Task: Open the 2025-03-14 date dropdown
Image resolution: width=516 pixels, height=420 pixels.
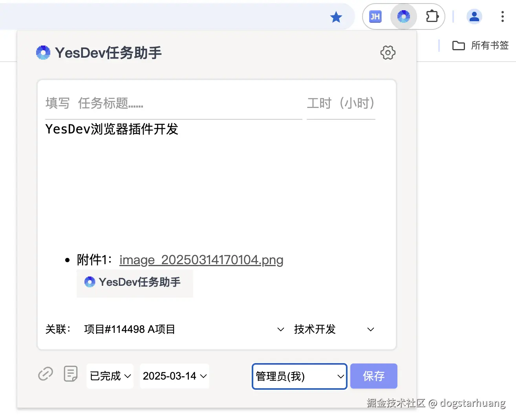Action: 174,376
